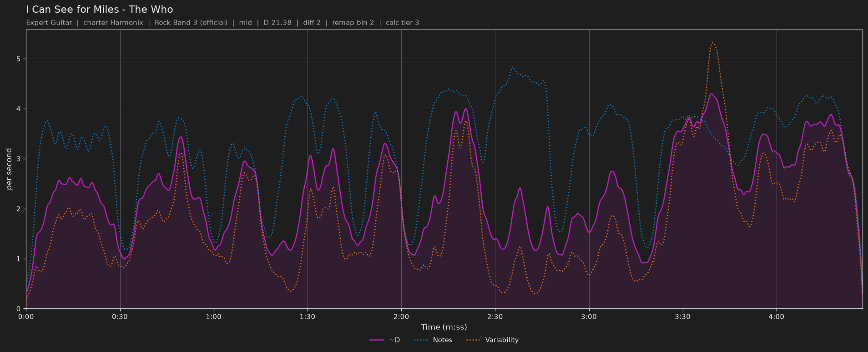Click the 'Time (m:ss)' axis label
The image size is (868, 352).
(x=444, y=327)
